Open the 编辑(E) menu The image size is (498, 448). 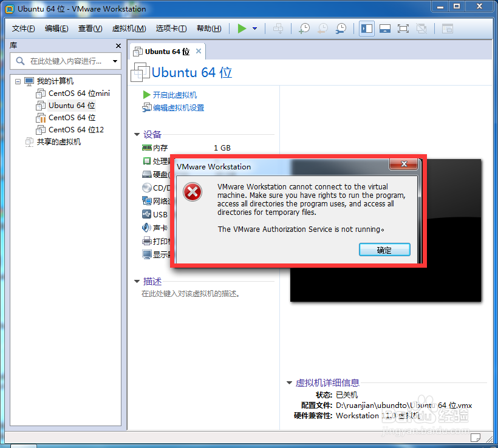point(56,29)
